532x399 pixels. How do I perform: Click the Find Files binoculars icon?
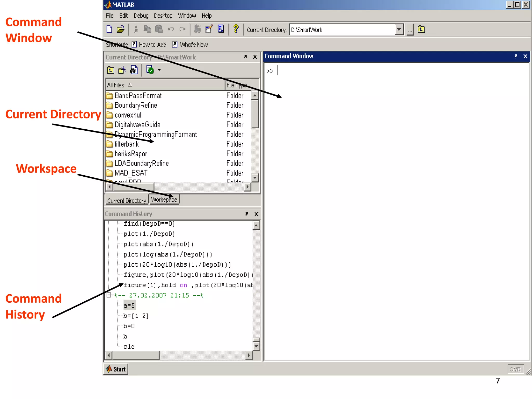click(x=134, y=70)
